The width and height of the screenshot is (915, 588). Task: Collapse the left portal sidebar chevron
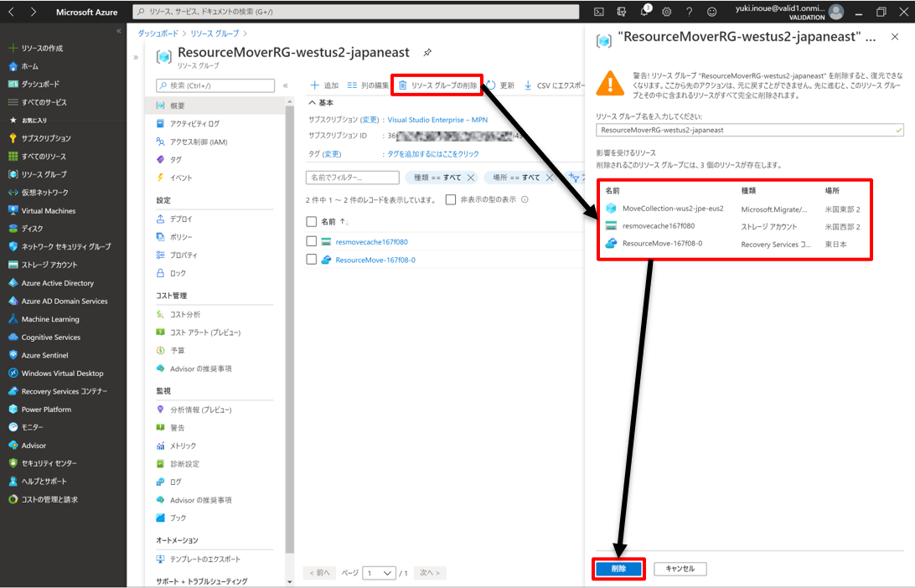(x=118, y=31)
